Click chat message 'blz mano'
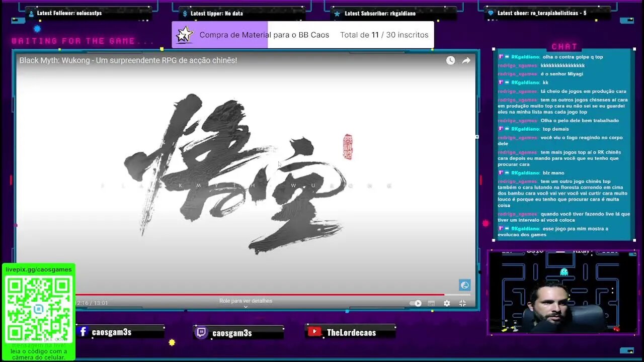The height and width of the screenshot is (362, 644). click(553, 173)
